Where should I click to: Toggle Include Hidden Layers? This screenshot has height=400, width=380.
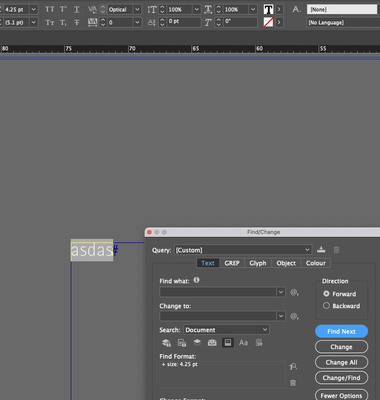[197, 342]
